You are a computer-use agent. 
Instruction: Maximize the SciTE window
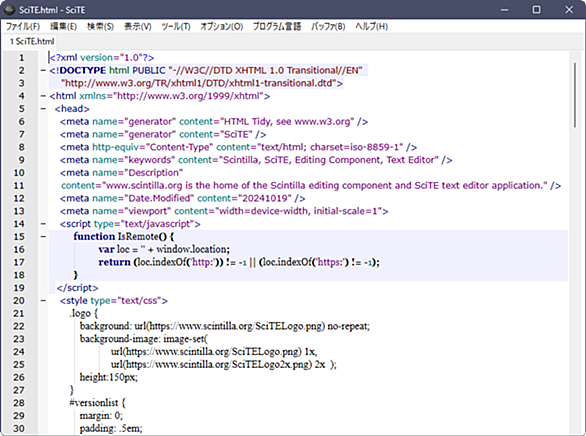coord(536,10)
